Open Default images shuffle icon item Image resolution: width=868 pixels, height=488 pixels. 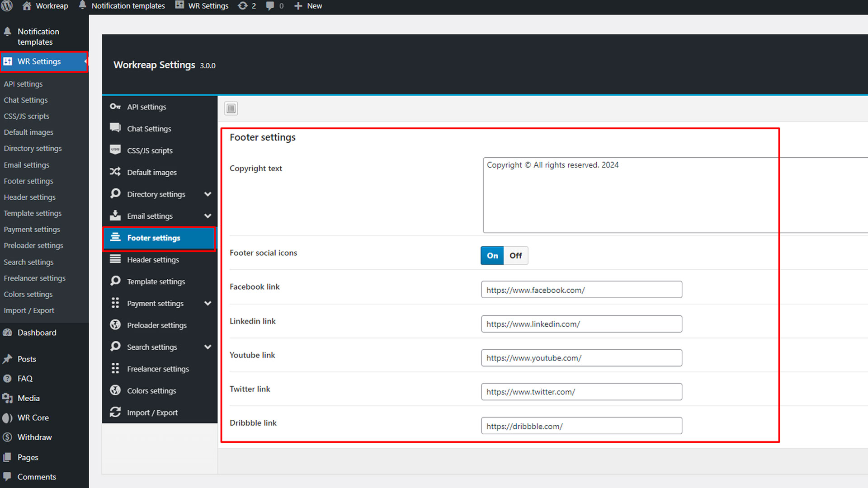151,173
